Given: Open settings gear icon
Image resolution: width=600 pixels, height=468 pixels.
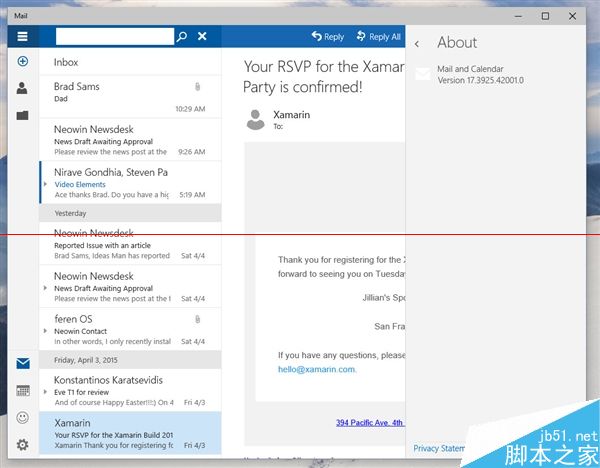Looking at the screenshot, I should coord(23,445).
